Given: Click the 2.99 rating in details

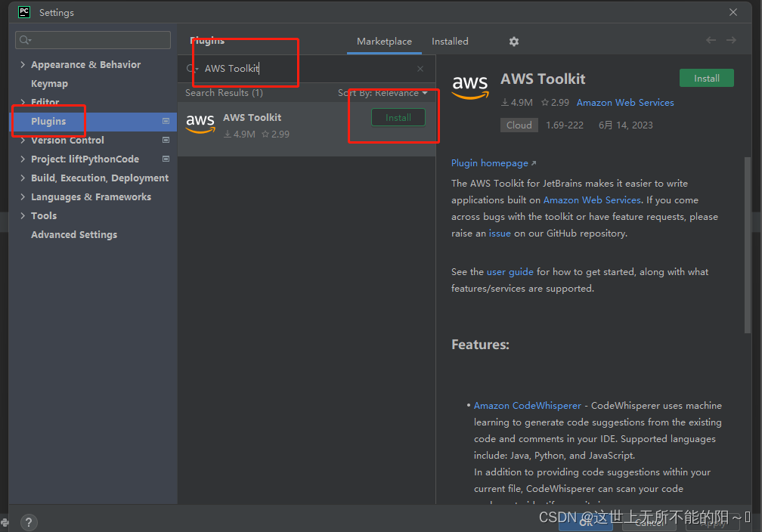Looking at the screenshot, I should (x=555, y=103).
